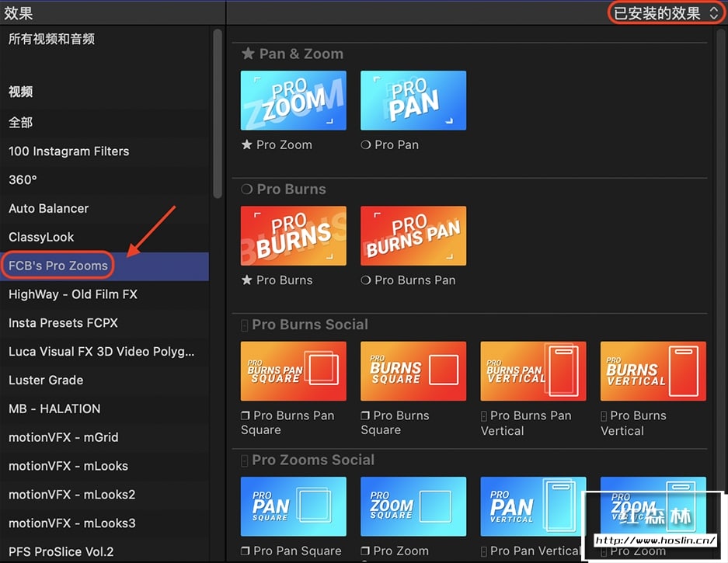Select motionVFX - mLooks2 category
Image resolution: width=728 pixels, height=563 pixels.
click(104, 495)
